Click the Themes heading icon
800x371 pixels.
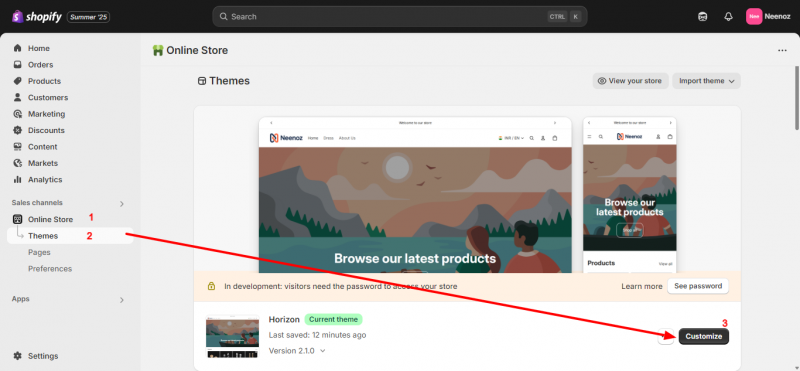pyautogui.click(x=202, y=81)
